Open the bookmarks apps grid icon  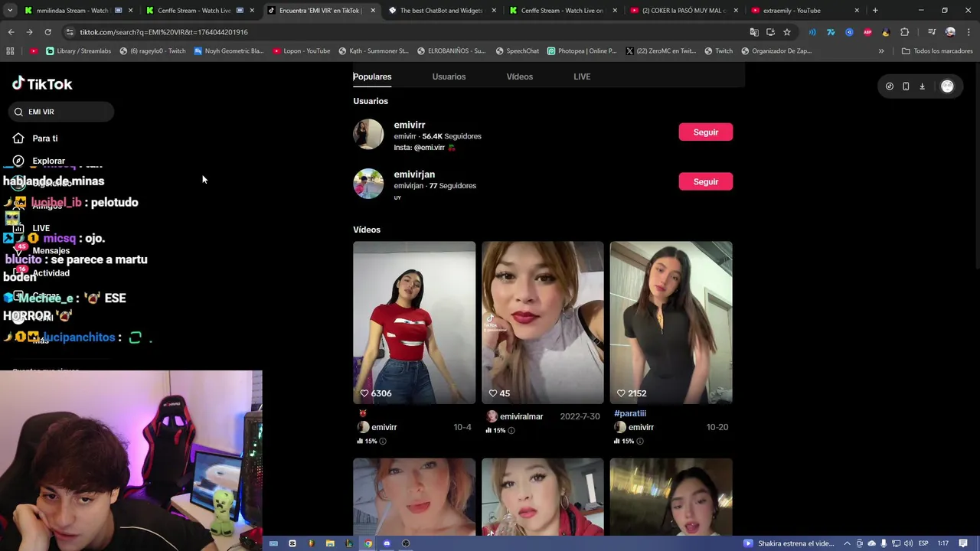10,51
